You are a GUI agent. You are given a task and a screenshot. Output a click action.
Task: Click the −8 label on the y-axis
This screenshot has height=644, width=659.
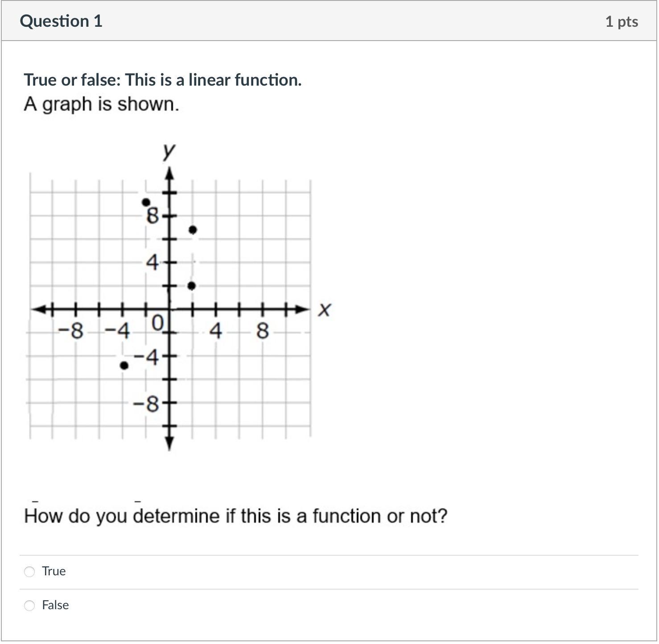tap(147, 405)
